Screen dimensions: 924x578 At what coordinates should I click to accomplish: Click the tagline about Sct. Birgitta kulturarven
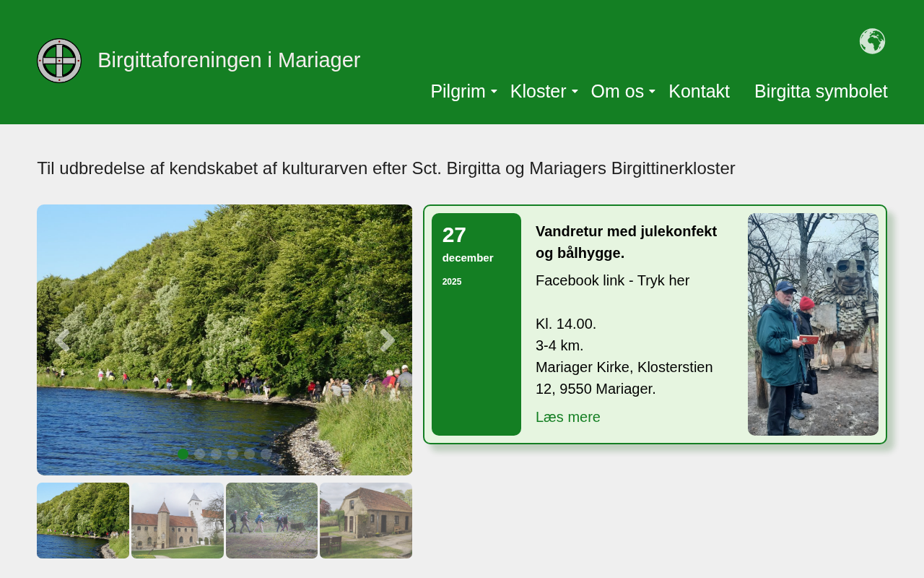[x=386, y=168]
